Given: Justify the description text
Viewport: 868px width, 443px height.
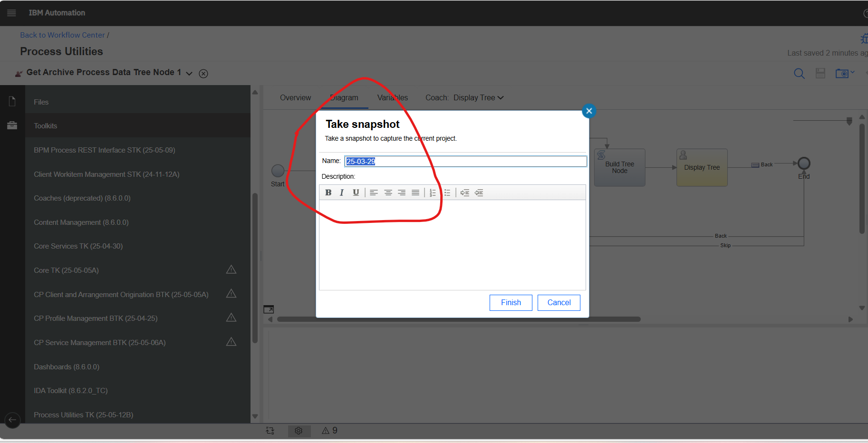Looking at the screenshot, I should tap(415, 193).
